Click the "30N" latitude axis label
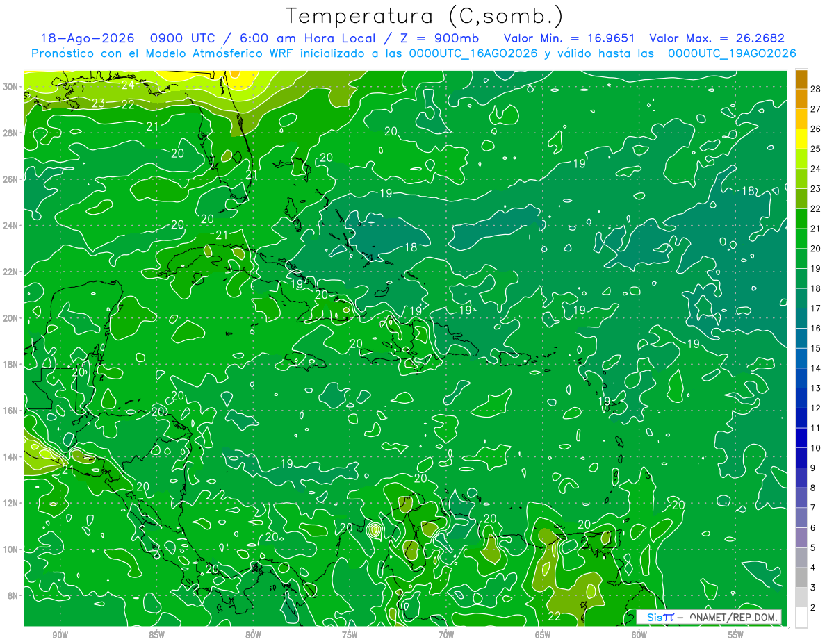 tap(11, 87)
